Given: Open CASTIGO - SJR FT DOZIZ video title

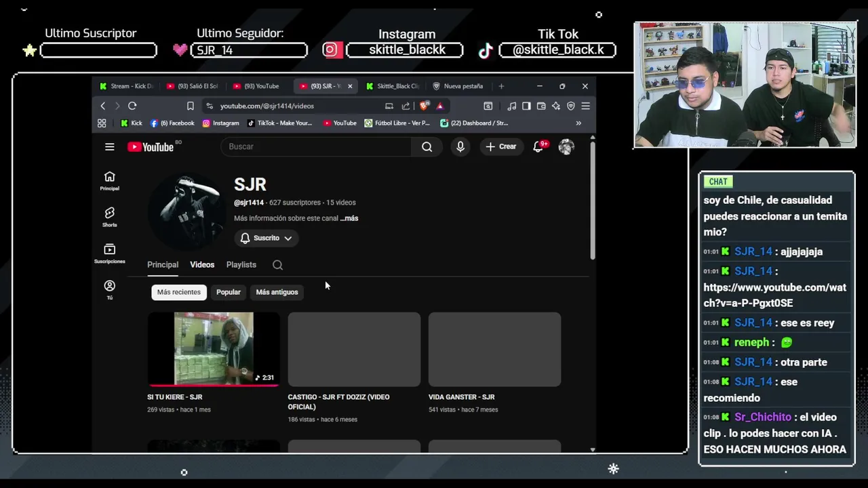Looking at the screenshot, I should point(338,402).
